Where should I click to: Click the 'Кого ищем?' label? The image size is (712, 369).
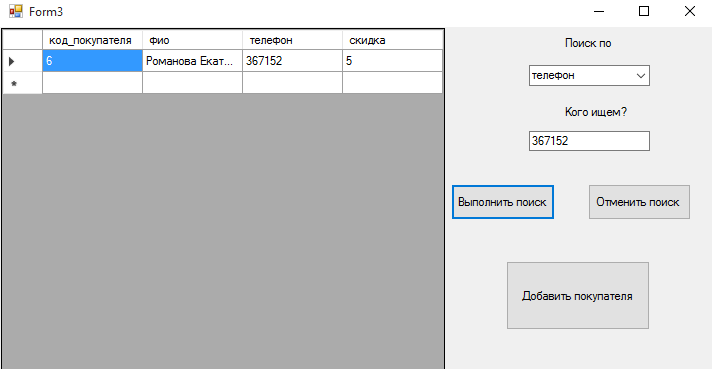(596, 112)
